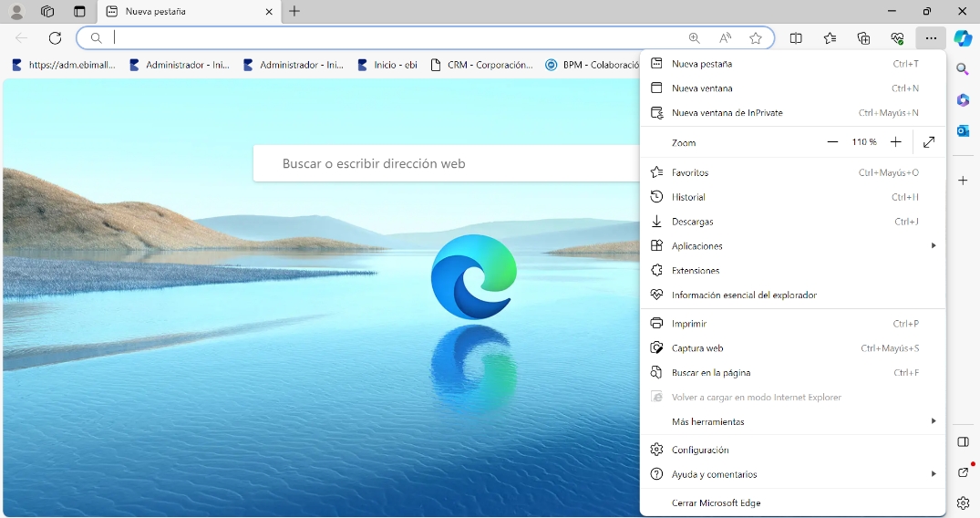Close the Nueva pestaña tab
Image resolution: width=980 pixels, height=518 pixels.
point(269,11)
